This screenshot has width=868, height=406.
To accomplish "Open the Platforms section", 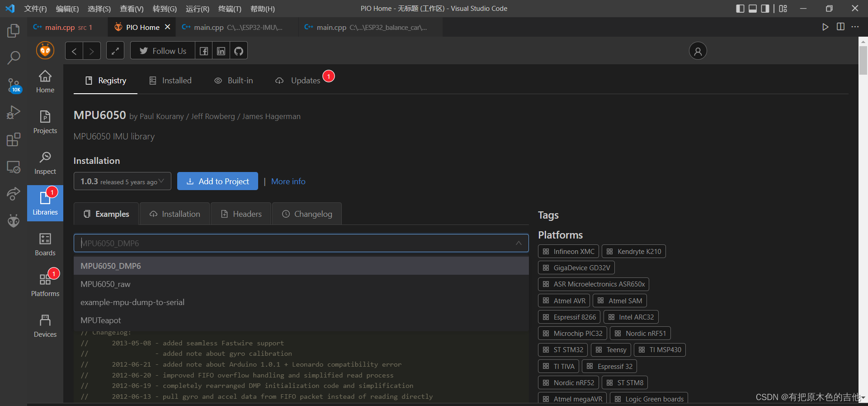I will (x=45, y=285).
